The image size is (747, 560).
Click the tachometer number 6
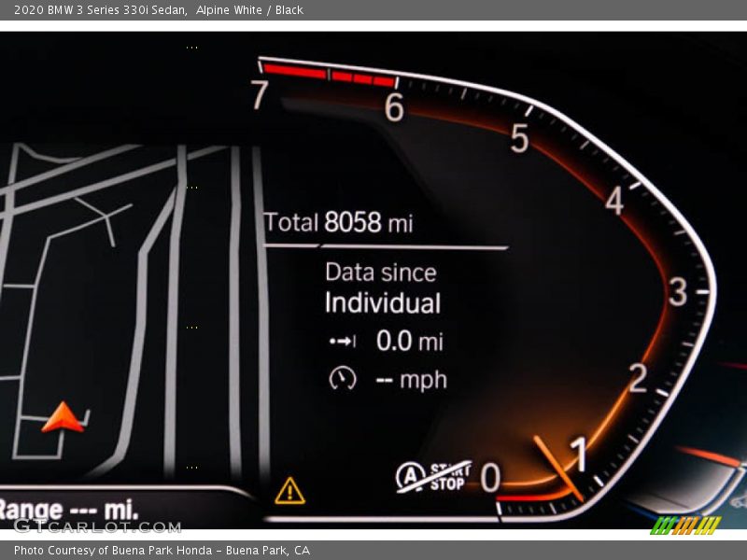394,106
